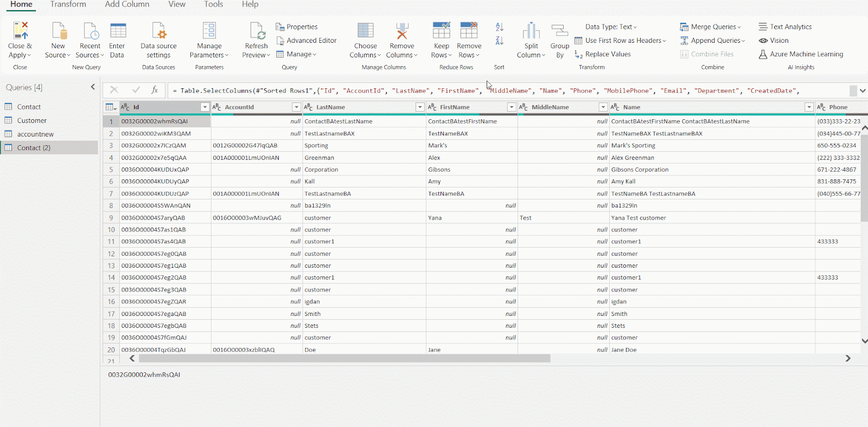Switch to the Transform tab
Screen dimensions: 868x427
tap(68, 4)
